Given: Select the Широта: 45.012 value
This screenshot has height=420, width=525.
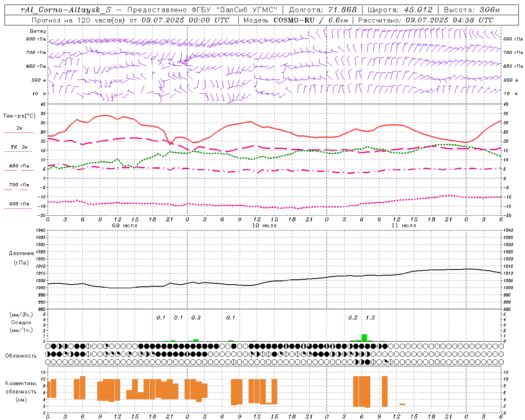Looking at the screenshot, I should [x=400, y=10].
